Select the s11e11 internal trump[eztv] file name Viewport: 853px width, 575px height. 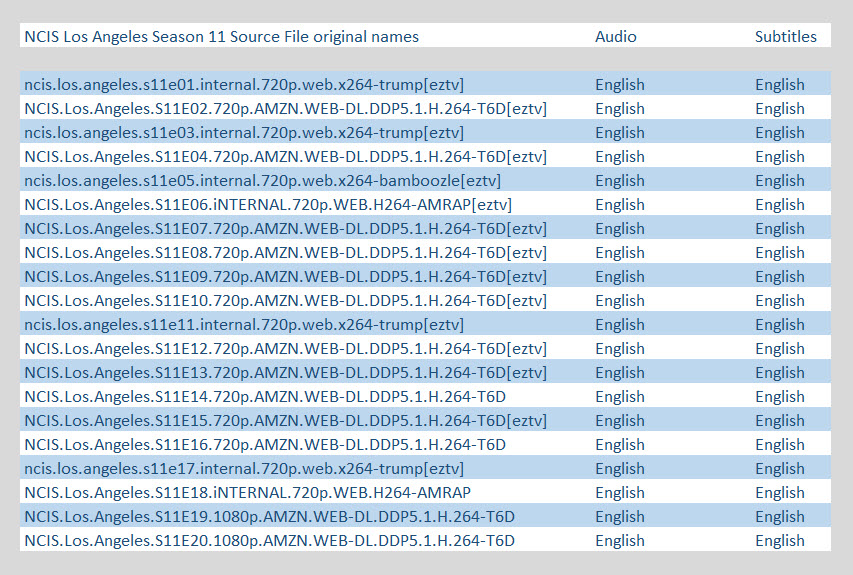point(244,325)
